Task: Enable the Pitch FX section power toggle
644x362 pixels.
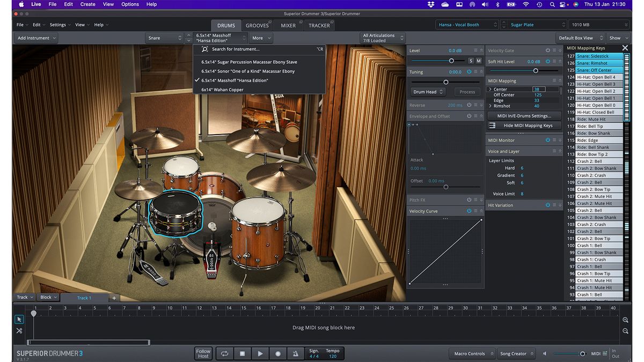Action: (470, 200)
